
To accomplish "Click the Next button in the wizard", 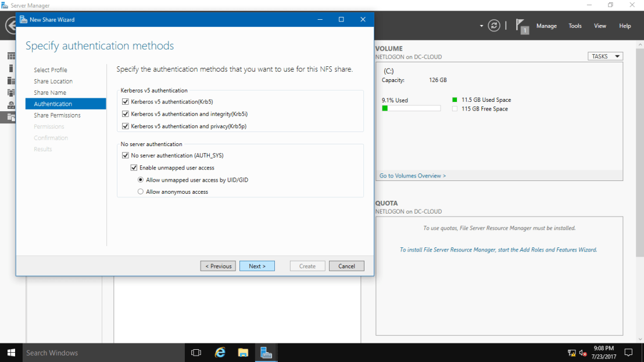I will click(257, 265).
